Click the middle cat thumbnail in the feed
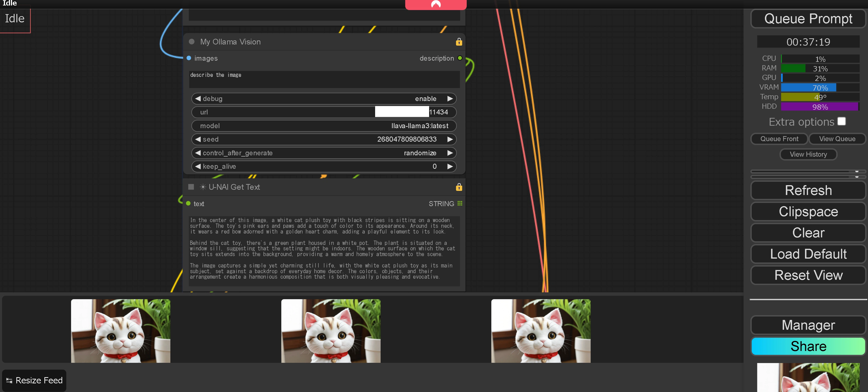The image size is (868, 392). pos(330,331)
